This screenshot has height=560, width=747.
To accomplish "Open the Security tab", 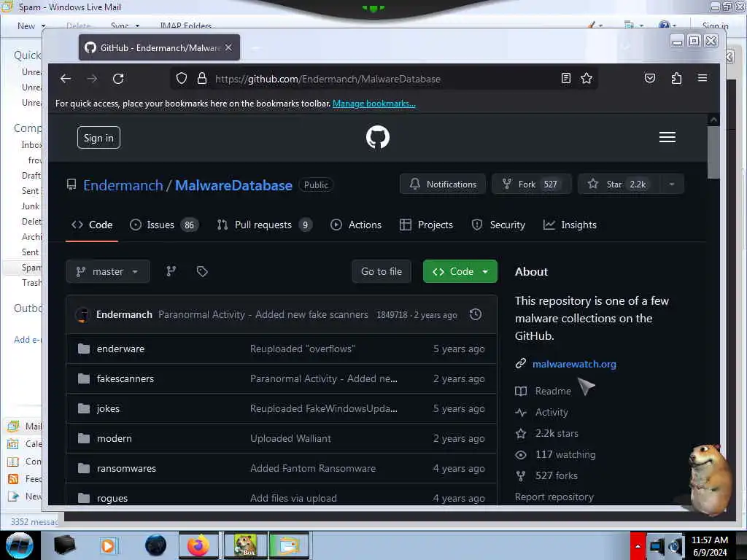I will pos(498,225).
